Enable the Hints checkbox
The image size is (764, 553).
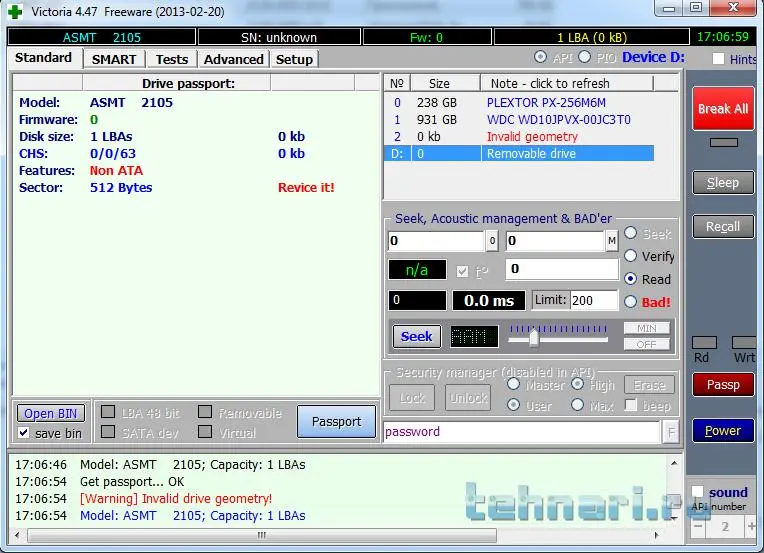pos(719,59)
